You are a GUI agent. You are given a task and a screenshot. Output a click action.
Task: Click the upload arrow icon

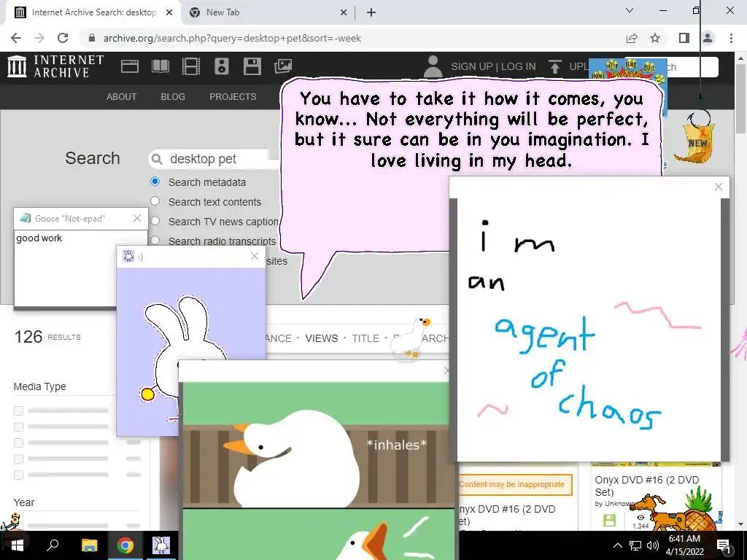[554, 66]
